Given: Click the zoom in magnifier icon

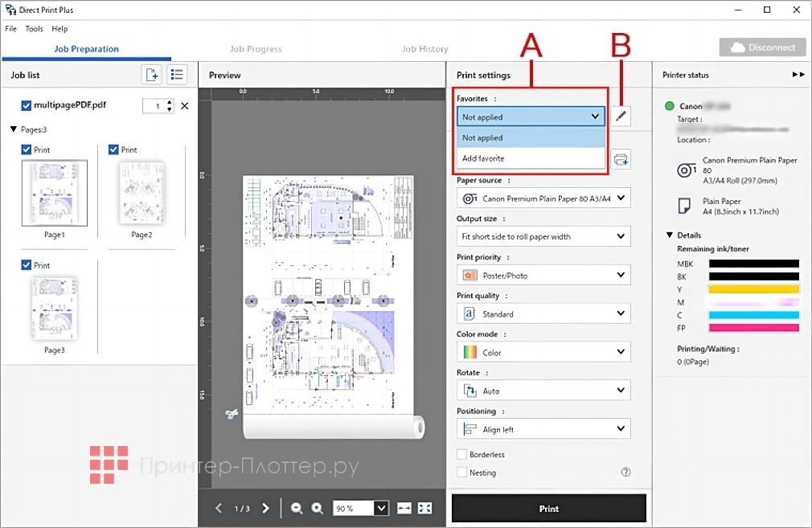Looking at the screenshot, I should point(318,508).
